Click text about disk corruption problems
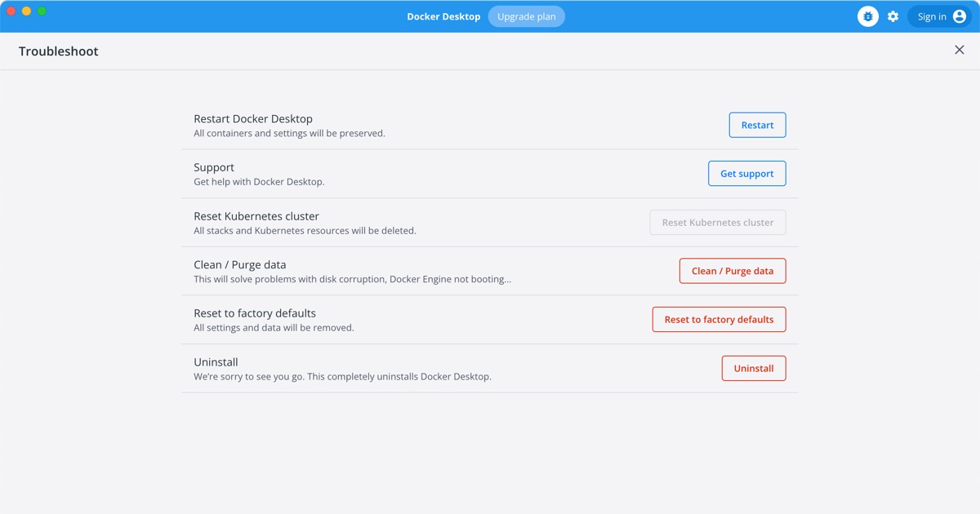 [x=353, y=280]
